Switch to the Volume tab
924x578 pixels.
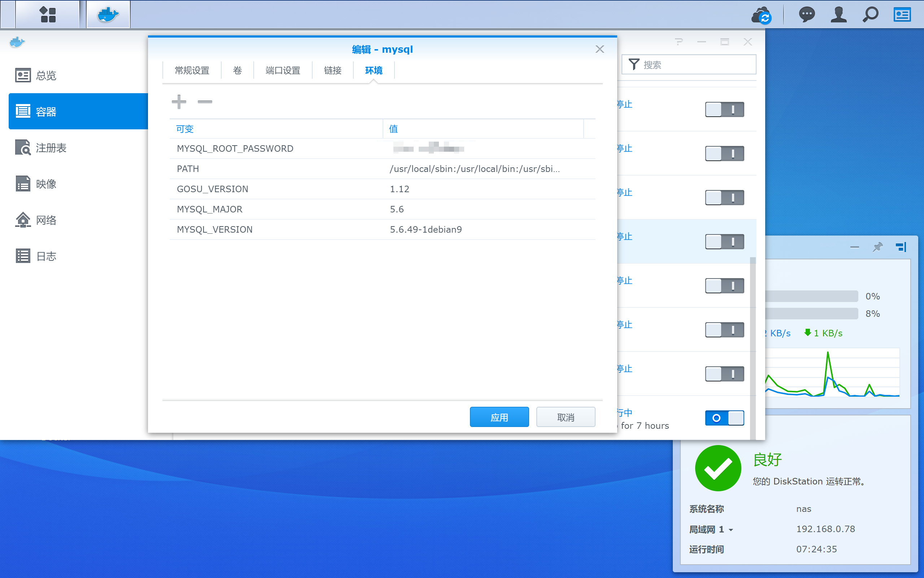pos(237,70)
